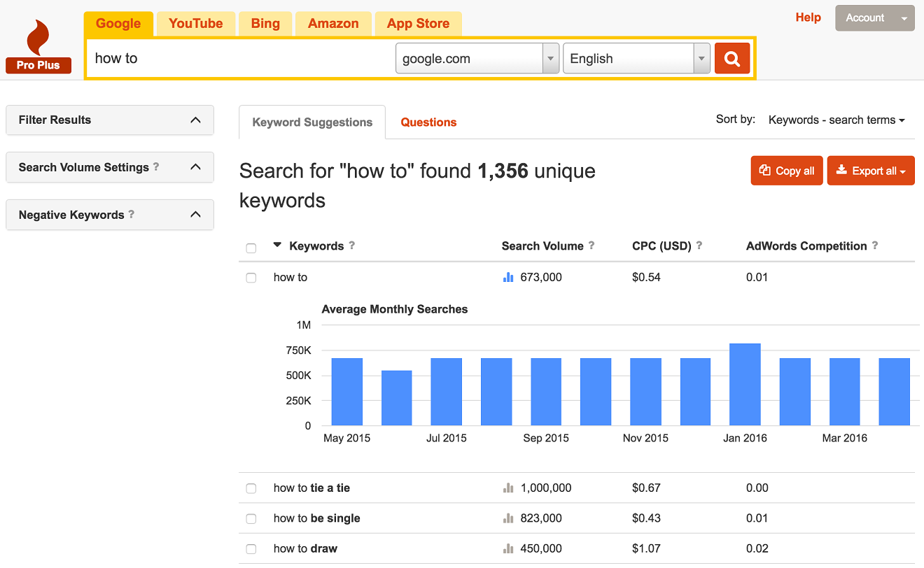Click the sort arrow beside Keywords header

click(277, 246)
